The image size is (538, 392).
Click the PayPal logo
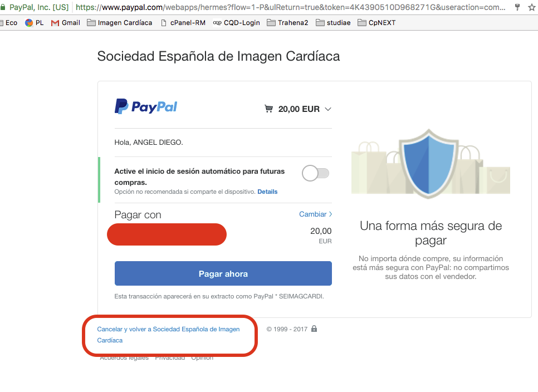(146, 107)
